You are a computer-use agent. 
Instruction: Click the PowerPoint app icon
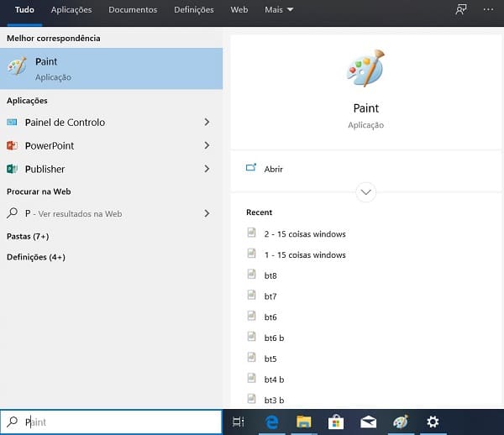point(12,145)
